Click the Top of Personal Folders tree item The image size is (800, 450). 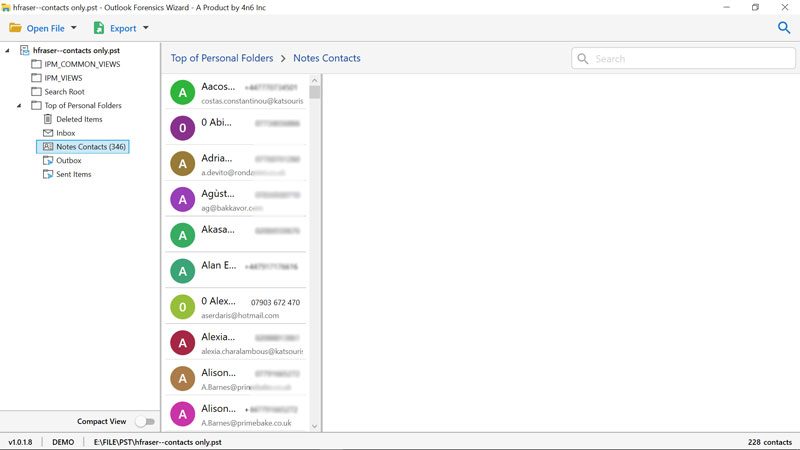83,106
